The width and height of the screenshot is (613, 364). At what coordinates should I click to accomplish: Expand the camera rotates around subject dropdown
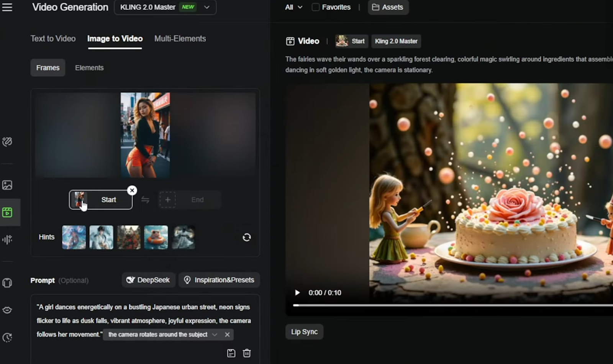(215, 334)
